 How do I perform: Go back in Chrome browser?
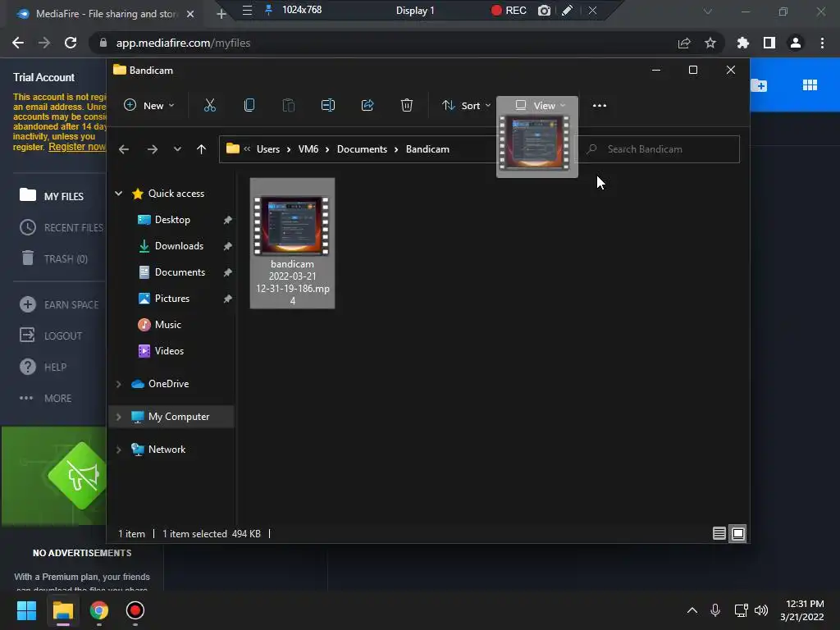(18, 43)
